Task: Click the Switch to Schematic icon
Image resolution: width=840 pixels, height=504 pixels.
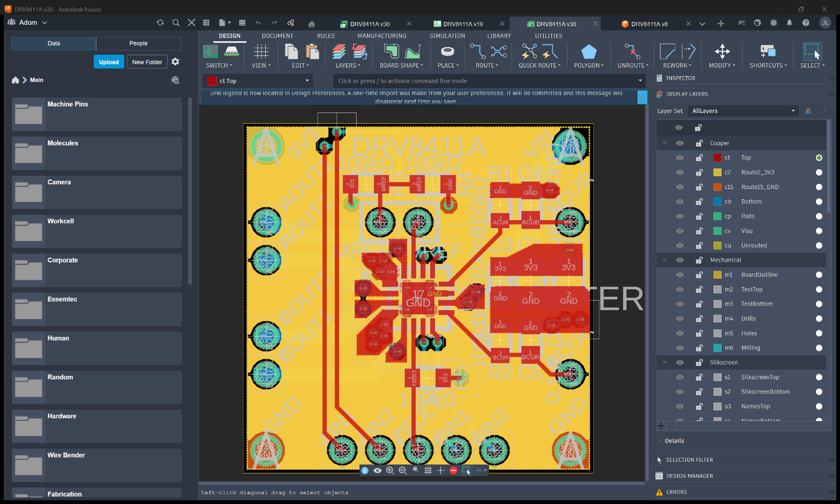Action: (211, 51)
